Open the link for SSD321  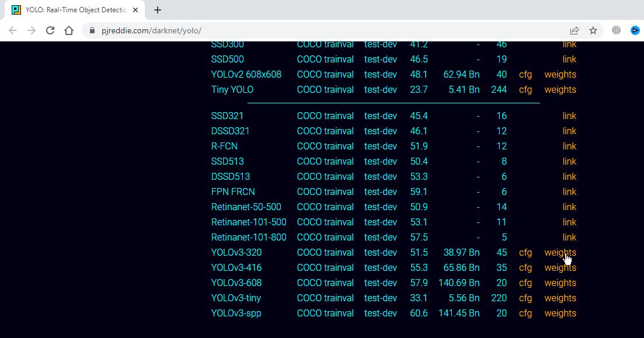(x=569, y=116)
